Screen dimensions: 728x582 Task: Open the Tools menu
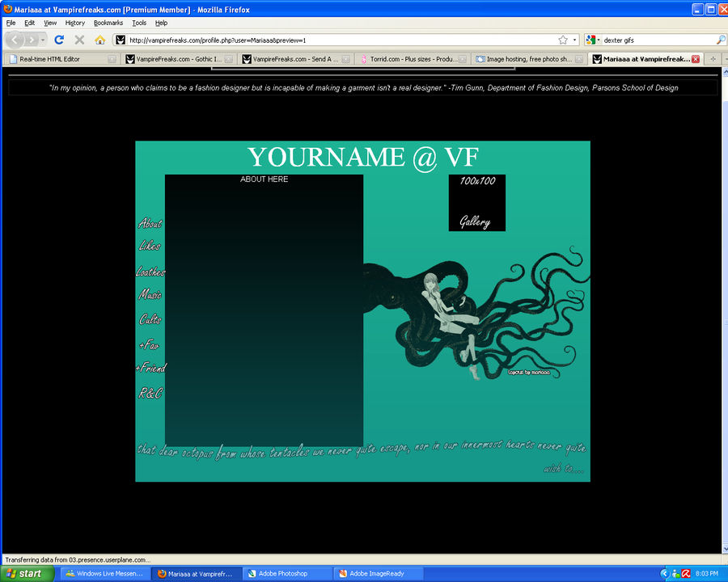click(x=139, y=23)
